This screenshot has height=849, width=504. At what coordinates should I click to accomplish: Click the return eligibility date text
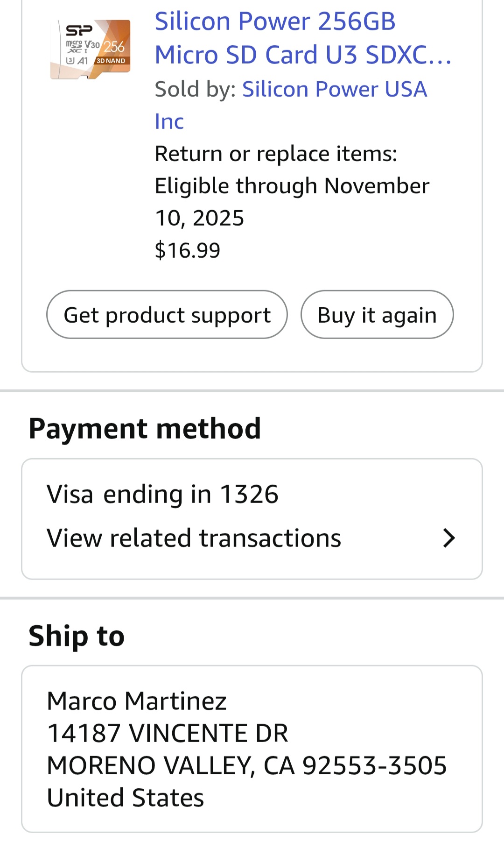(292, 186)
